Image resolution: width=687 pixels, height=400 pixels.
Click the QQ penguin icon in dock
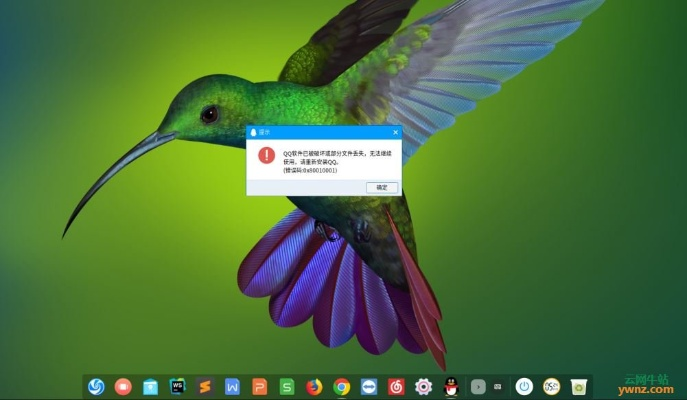pyautogui.click(x=450, y=386)
